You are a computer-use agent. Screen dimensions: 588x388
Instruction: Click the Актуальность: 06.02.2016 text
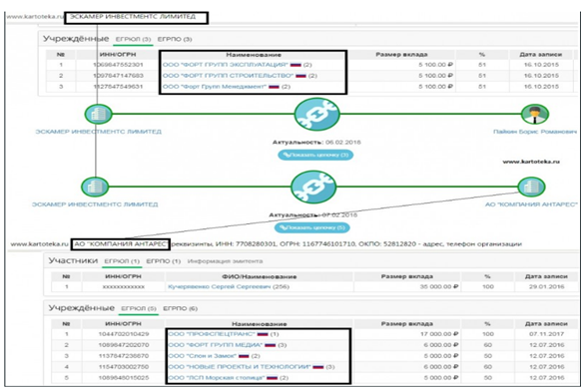pos(316,143)
